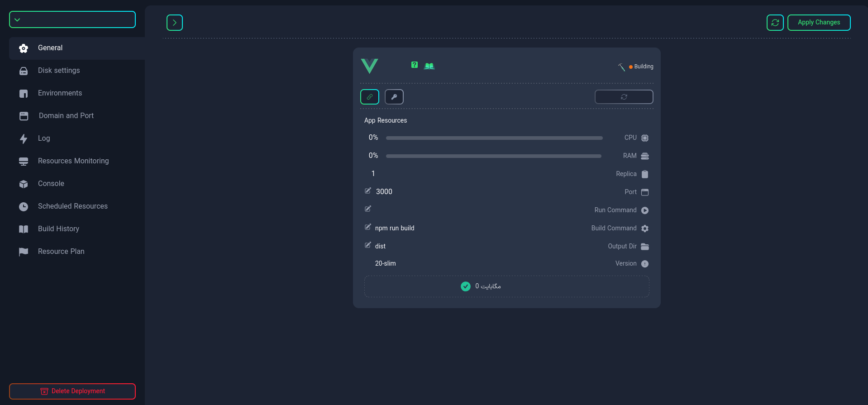Open the project selector dropdown at top left
The width and height of the screenshot is (868, 405).
[x=72, y=19]
